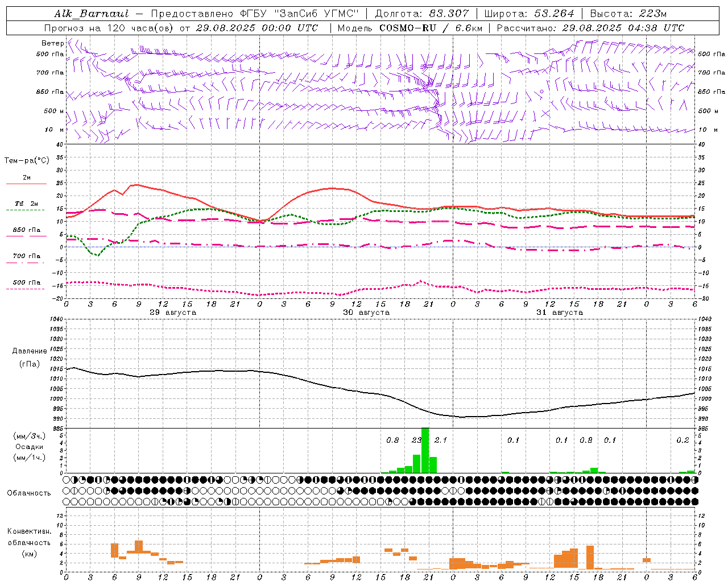Click the 500 гПа temperature legend entry
728x582 pixels.
pos(27,282)
